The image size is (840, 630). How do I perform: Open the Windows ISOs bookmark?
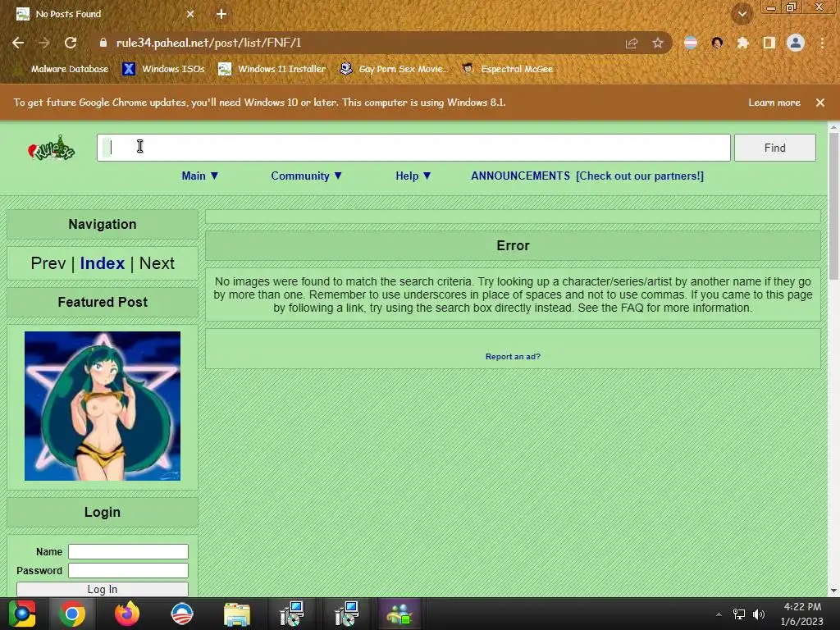coord(164,69)
